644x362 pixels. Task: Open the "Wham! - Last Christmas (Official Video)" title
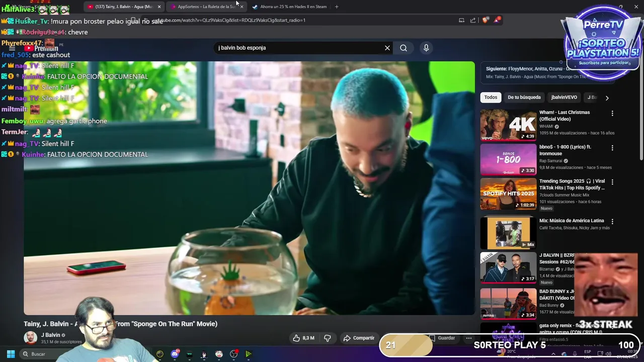(565, 116)
